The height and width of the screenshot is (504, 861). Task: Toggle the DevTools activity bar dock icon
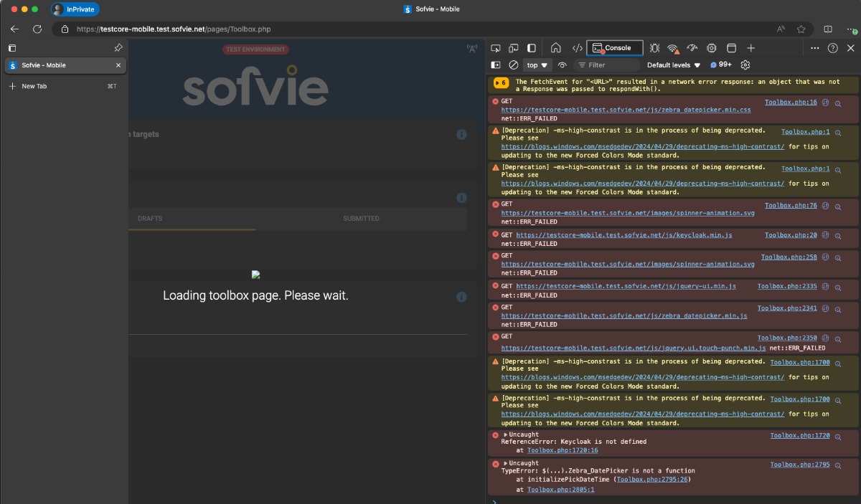click(532, 48)
